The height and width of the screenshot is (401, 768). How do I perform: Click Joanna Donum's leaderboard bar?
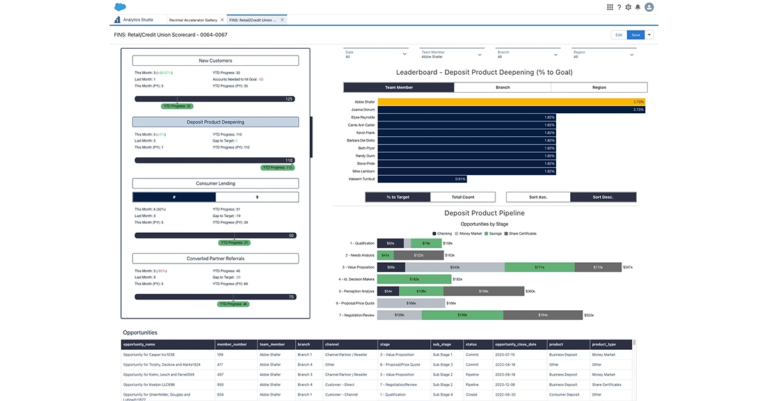[x=511, y=110]
